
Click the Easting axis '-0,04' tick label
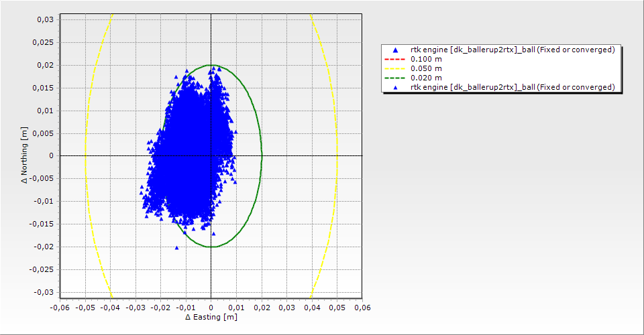(x=110, y=308)
